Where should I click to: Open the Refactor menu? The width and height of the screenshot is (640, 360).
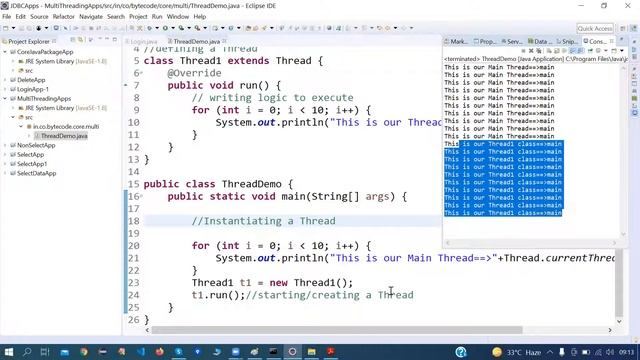coord(64,17)
